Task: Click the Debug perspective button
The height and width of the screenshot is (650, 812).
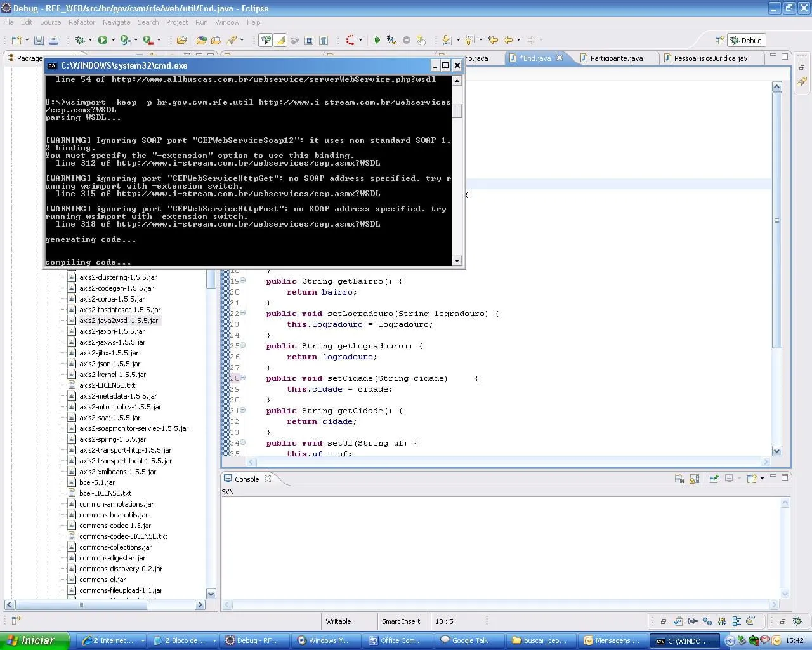Action: (746, 40)
